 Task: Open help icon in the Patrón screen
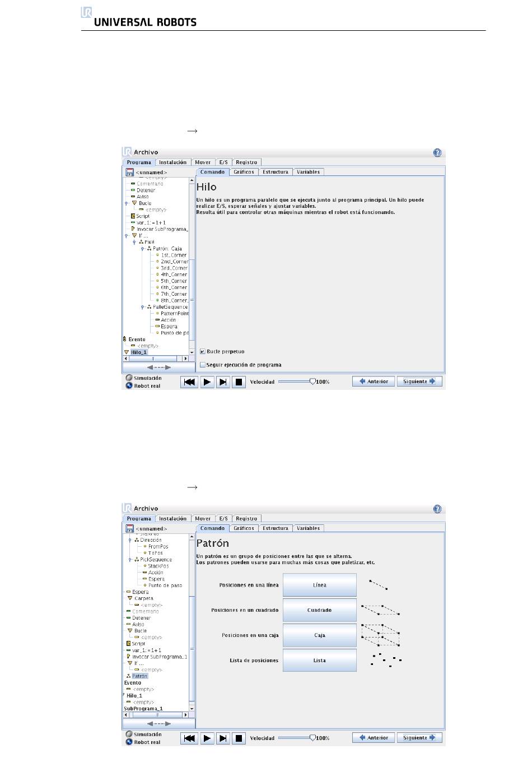(x=437, y=509)
